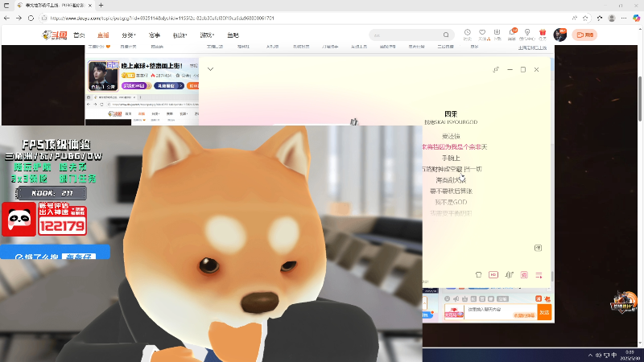
Task: Click the emoji face icon in chat toolbar
Action: pyautogui.click(x=448, y=298)
